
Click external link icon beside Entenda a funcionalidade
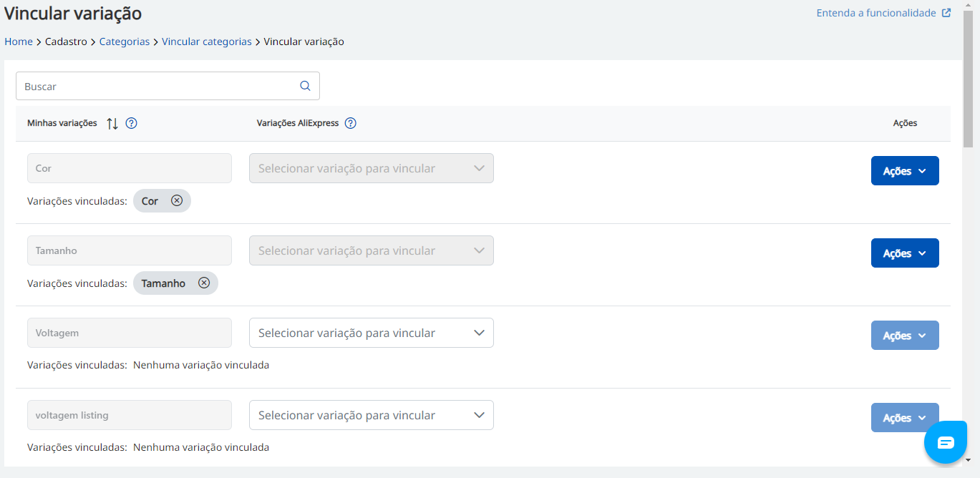coord(946,13)
